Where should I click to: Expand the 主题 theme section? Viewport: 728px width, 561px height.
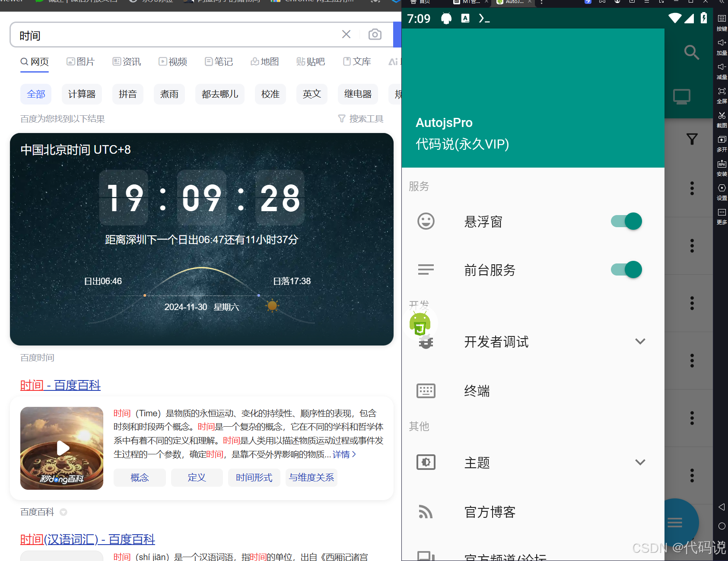[640, 462]
